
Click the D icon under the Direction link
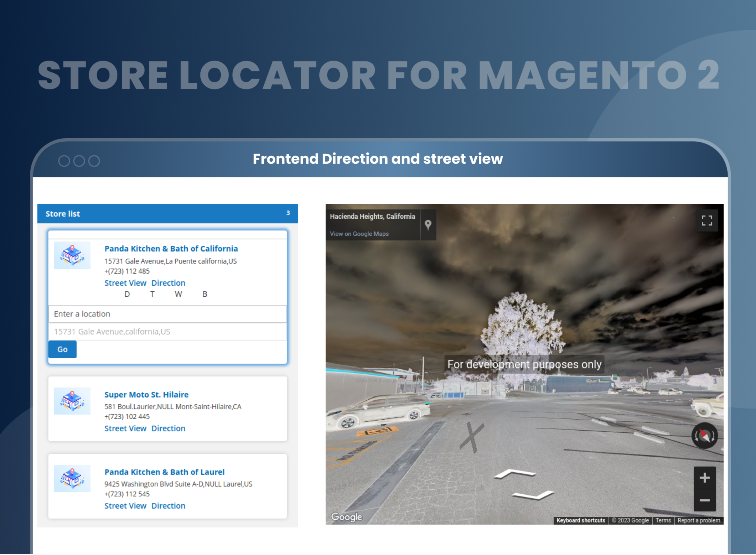pos(127,294)
